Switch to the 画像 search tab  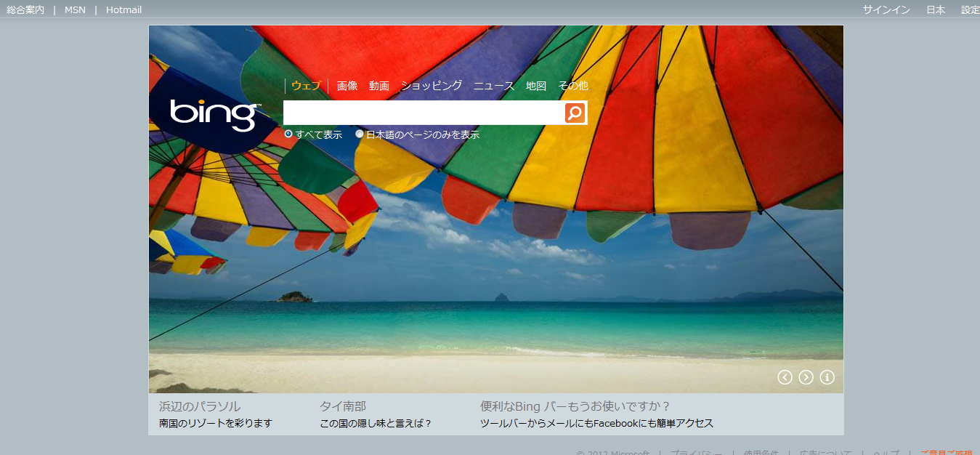(347, 86)
